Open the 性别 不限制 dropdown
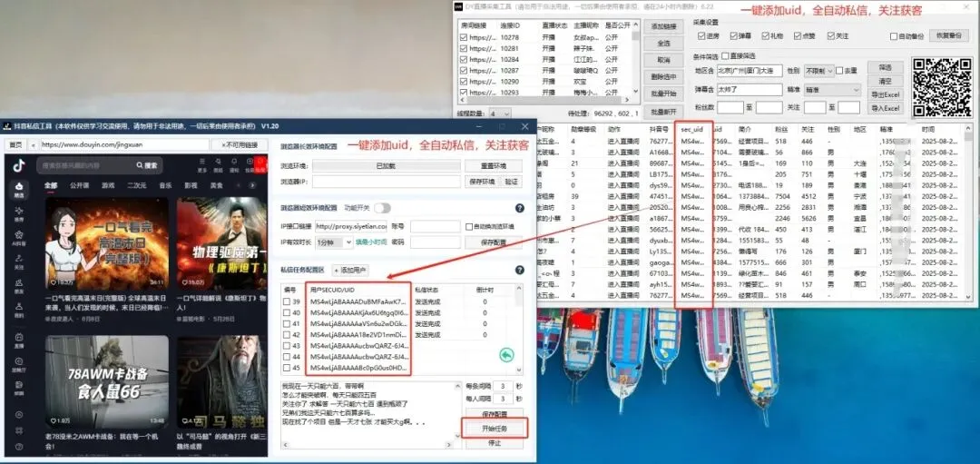Image resolution: width=980 pixels, height=464 pixels. (818, 71)
